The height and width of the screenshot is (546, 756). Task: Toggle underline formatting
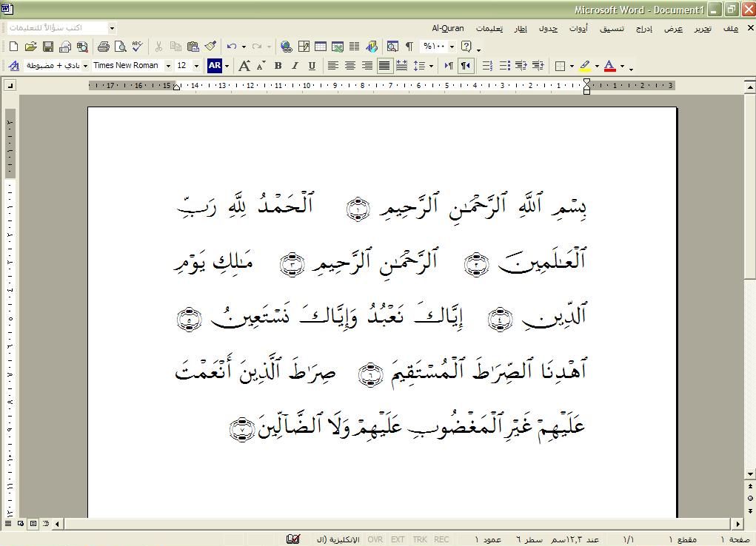coord(312,66)
